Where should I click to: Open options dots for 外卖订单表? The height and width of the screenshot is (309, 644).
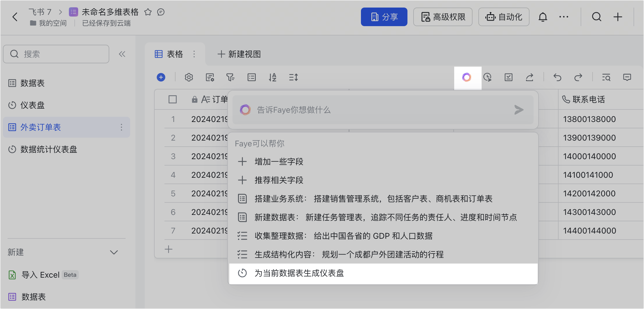(x=121, y=127)
